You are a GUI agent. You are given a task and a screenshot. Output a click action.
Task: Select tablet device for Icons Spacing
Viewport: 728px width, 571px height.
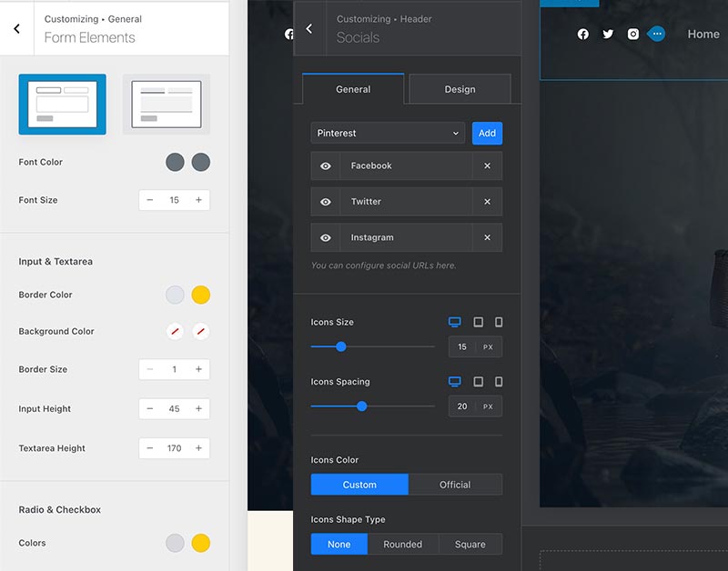point(479,382)
